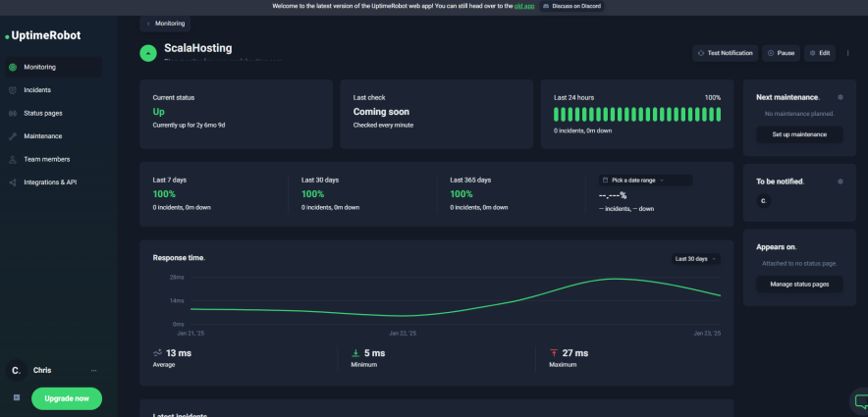Click the Team members person icon
The width and height of the screenshot is (868, 417).
pos(13,159)
